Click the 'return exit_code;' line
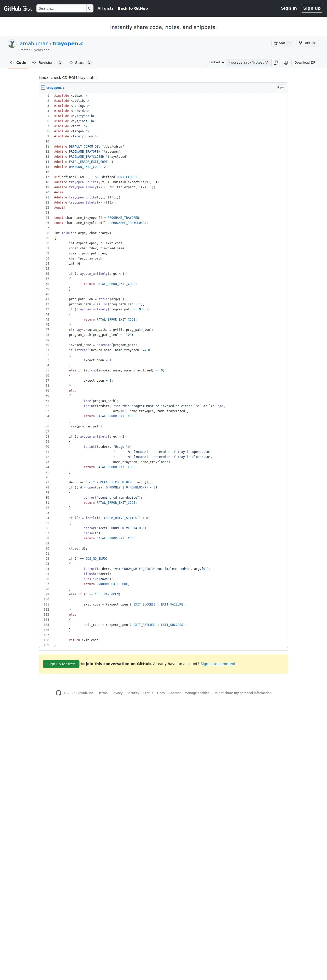This screenshot has width=327, height=980. pyautogui.click(x=85, y=640)
